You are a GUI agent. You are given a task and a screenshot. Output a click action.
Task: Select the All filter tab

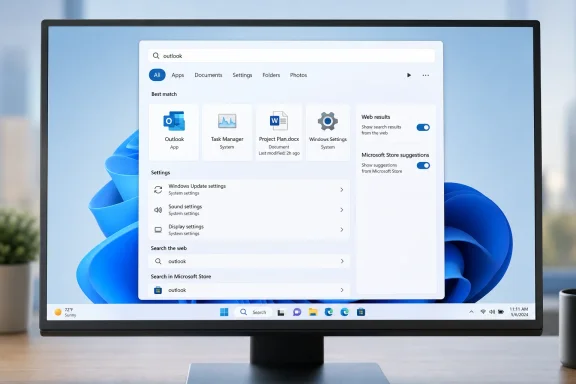pyautogui.click(x=157, y=75)
